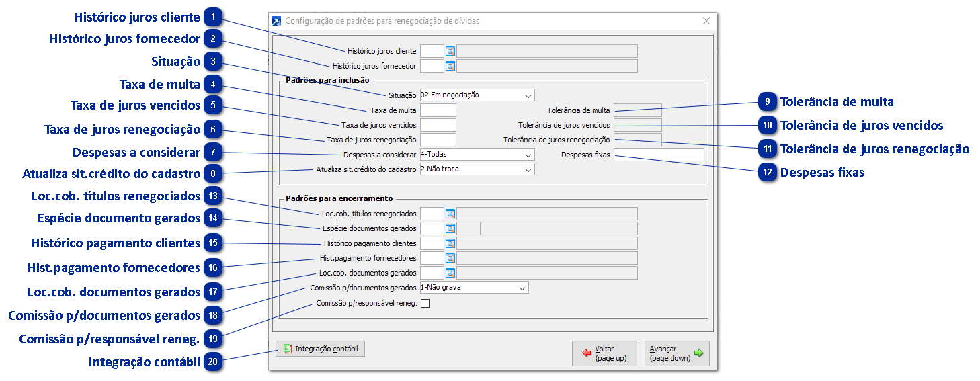Click the Tolerância de juros vencidos field

pyautogui.click(x=638, y=125)
